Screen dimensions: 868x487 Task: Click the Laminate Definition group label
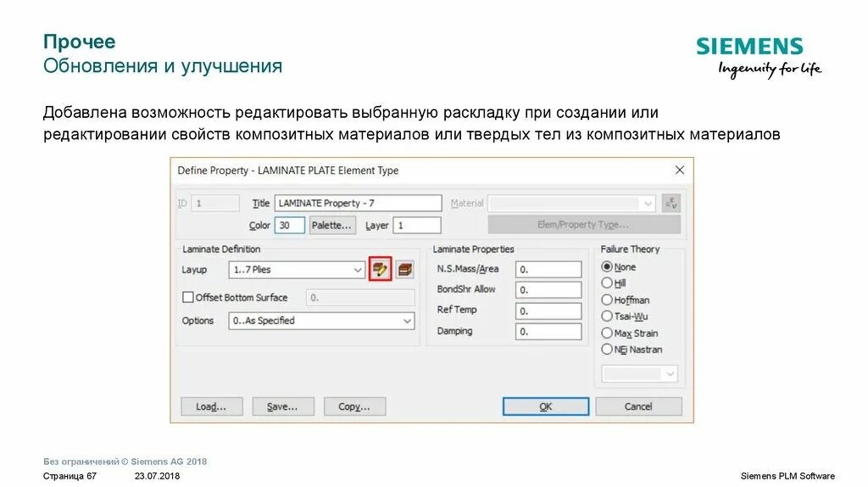[x=221, y=249]
